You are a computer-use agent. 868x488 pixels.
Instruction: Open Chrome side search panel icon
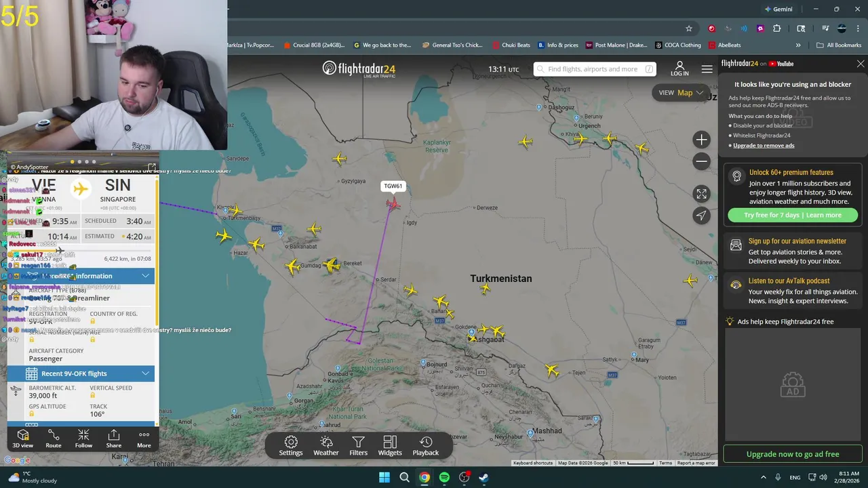coord(801,28)
